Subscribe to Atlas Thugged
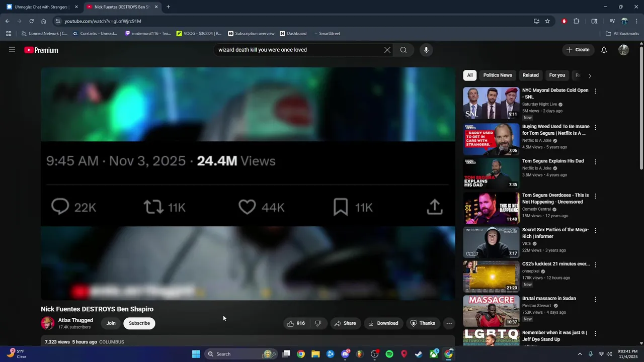644x362 pixels. [139, 323]
